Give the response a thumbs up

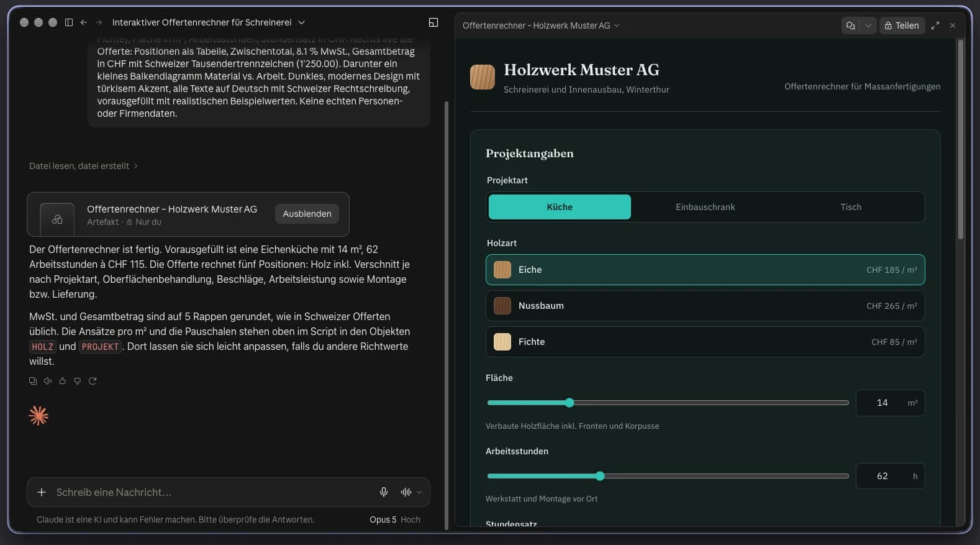(x=63, y=381)
